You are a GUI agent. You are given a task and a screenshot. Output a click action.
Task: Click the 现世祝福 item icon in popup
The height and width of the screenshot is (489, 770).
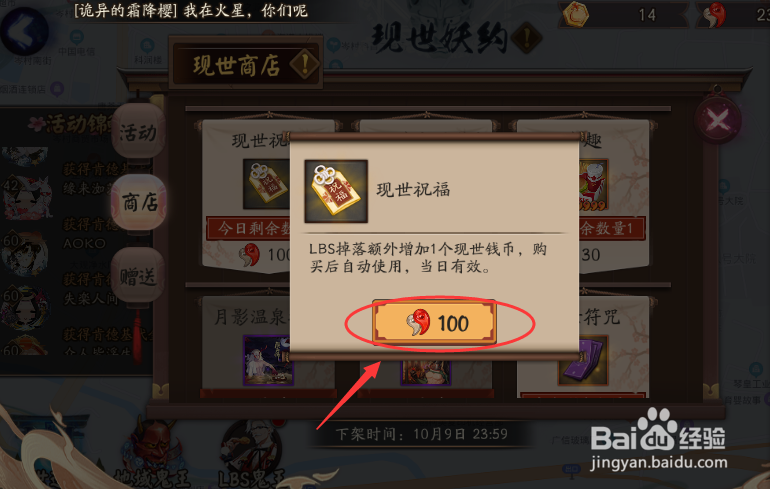tap(336, 191)
